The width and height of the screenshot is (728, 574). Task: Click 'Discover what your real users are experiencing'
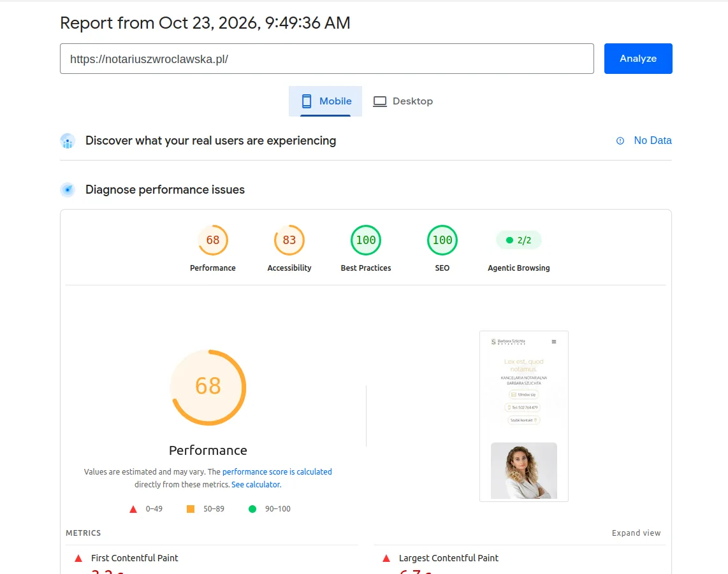coord(211,141)
